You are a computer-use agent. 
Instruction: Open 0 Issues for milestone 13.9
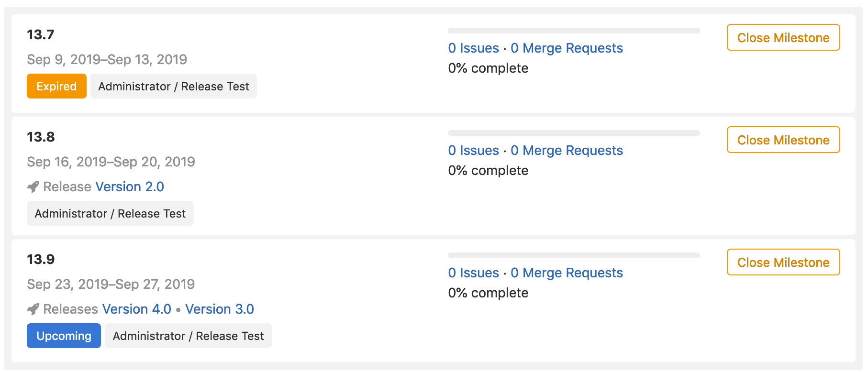coord(473,273)
